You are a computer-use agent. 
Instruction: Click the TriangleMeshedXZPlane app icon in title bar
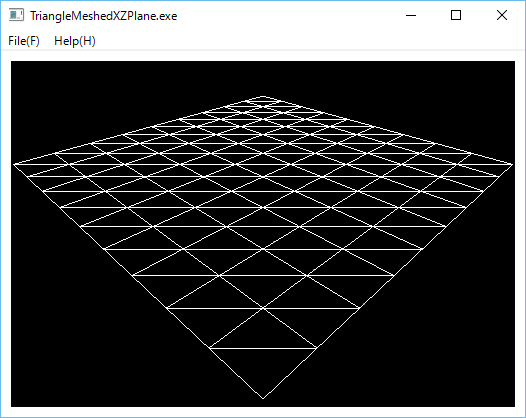[x=16, y=15]
